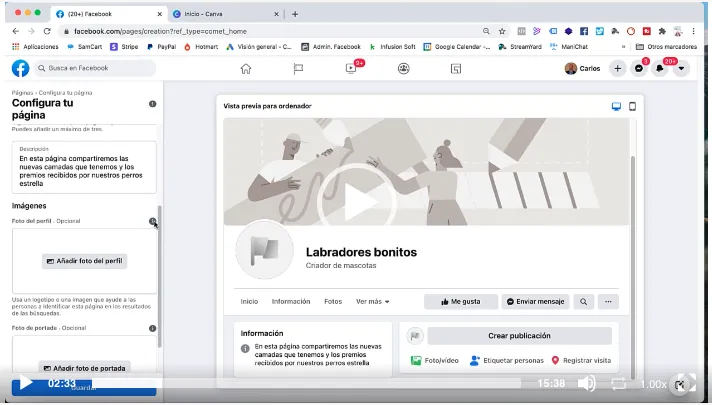Close the Inicio - Canva tab
The height and width of the screenshot is (405, 712).
pos(276,14)
